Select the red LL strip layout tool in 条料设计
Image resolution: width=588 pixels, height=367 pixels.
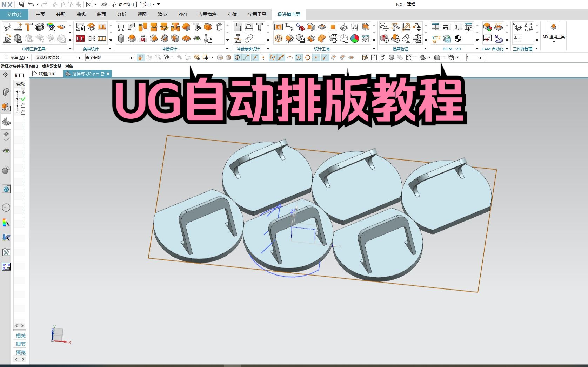coord(80,39)
